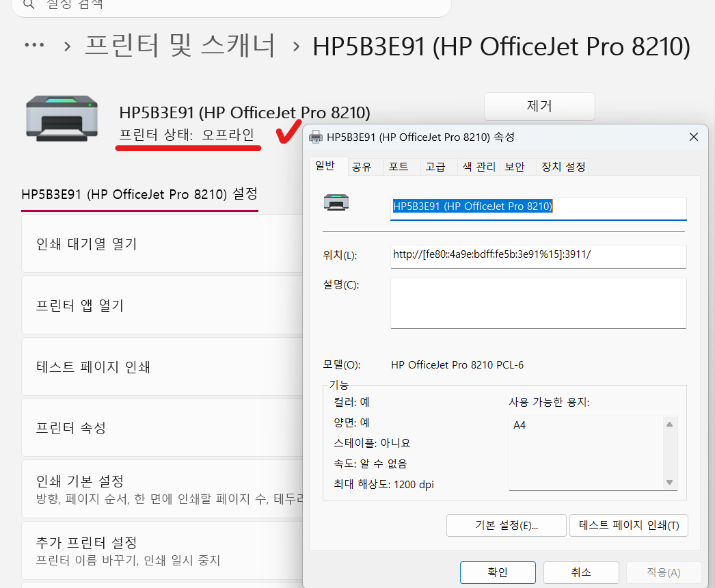The width and height of the screenshot is (715, 588).
Task: Confirm with the 확인 button
Action: 498,572
